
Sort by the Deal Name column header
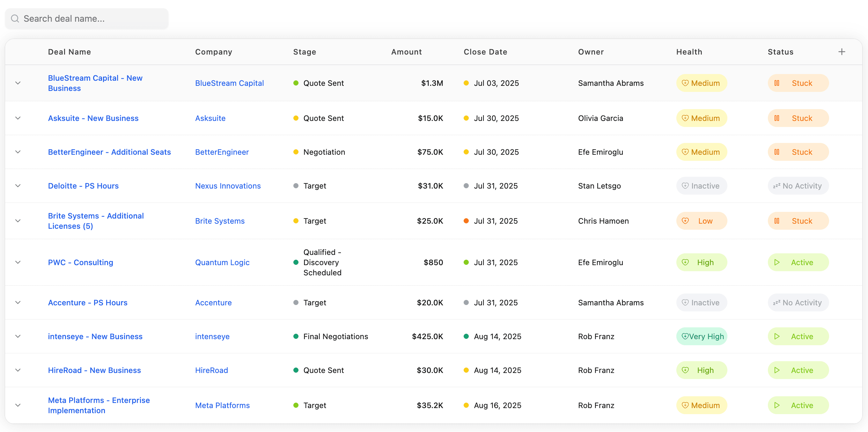point(70,52)
